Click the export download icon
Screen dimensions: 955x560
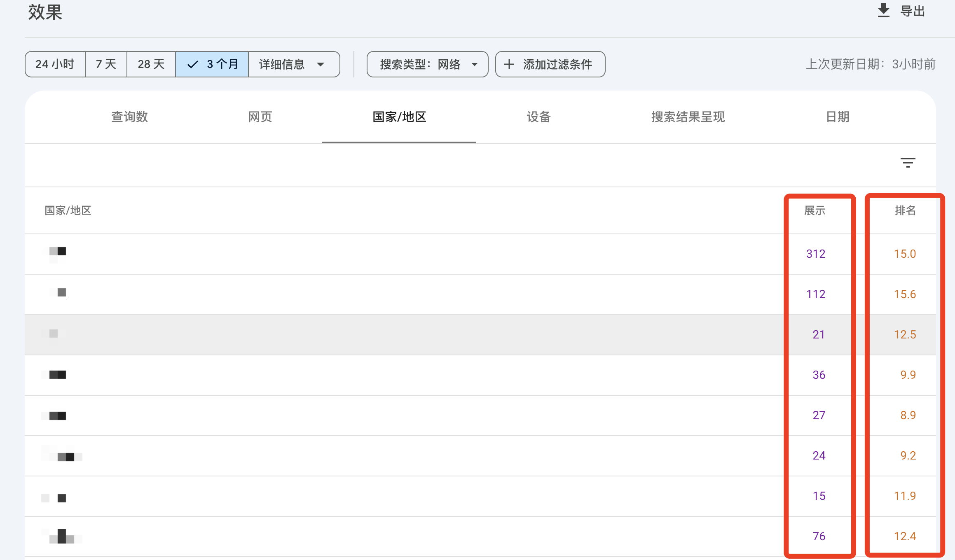tap(883, 11)
